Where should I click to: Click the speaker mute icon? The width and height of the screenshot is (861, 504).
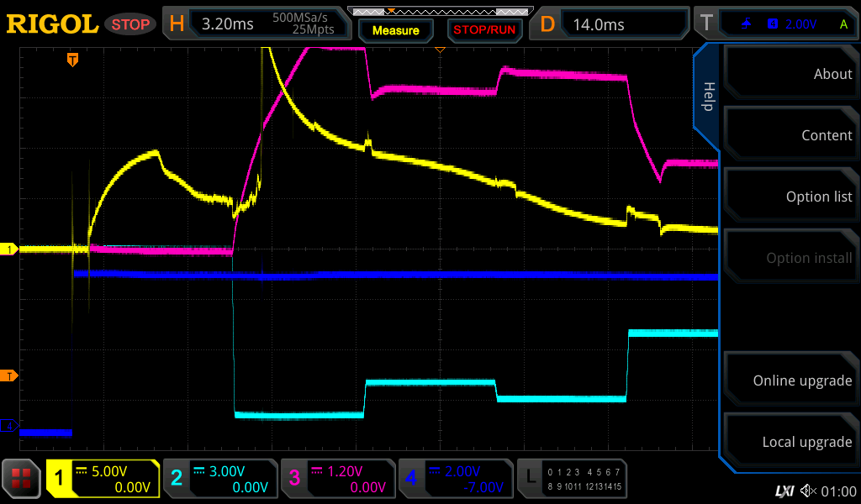(808, 491)
